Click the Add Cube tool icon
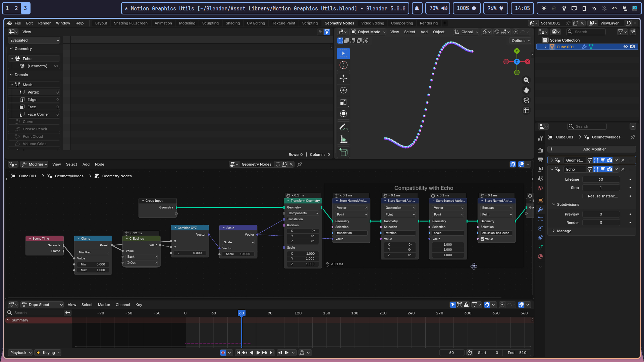 click(x=343, y=153)
